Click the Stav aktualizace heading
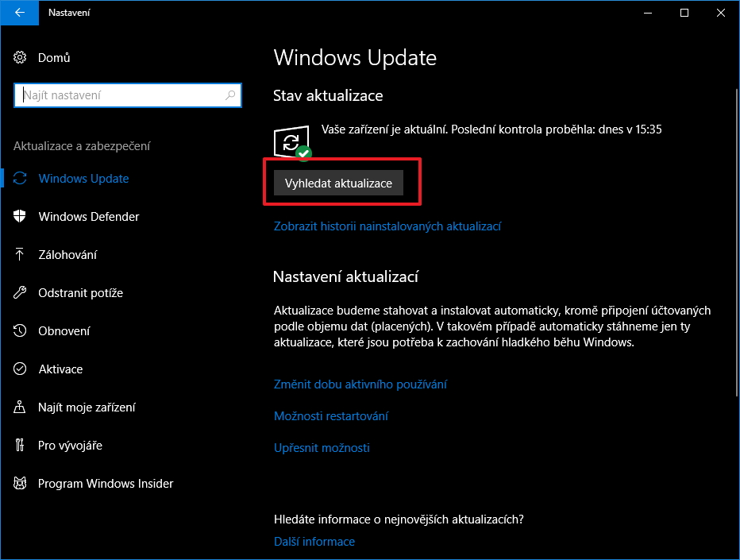The width and height of the screenshot is (740, 560). point(328,95)
